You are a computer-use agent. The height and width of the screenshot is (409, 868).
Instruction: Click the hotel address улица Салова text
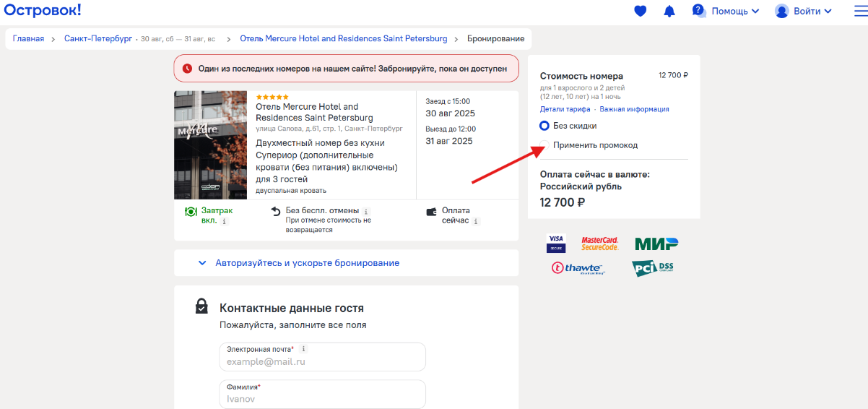point(329,129)
